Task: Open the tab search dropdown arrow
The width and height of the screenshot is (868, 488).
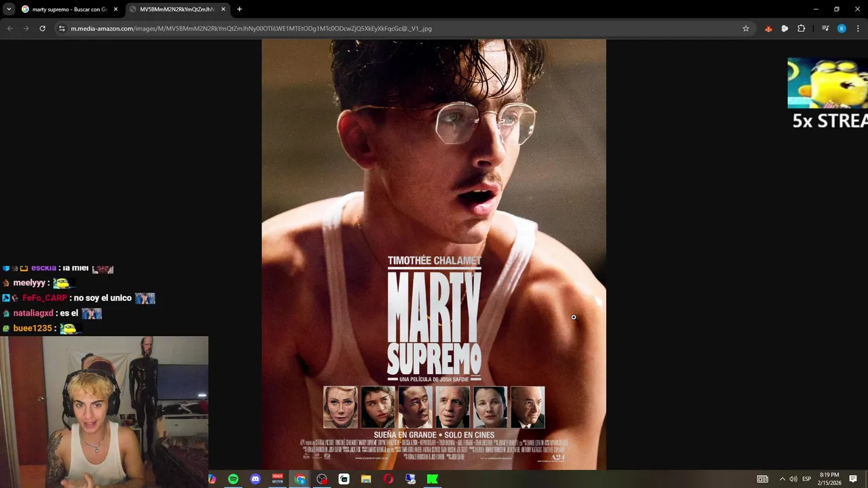Action: [9, 9]
